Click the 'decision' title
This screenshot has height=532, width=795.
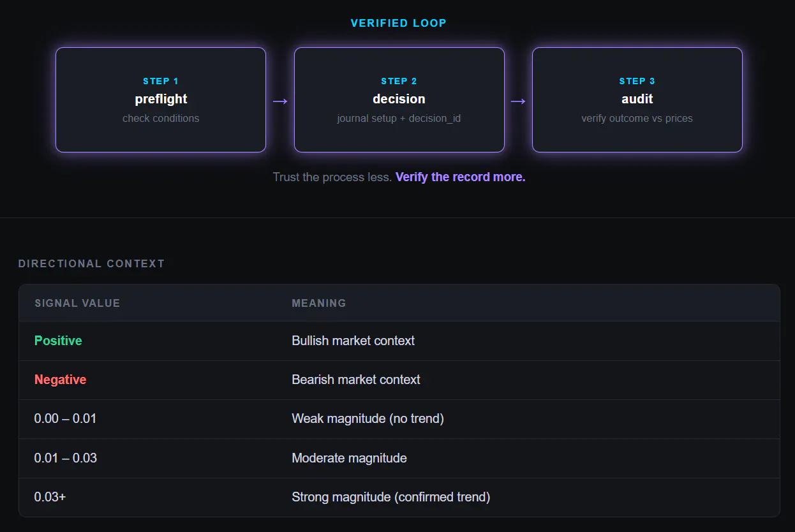(x=399, y=99)
